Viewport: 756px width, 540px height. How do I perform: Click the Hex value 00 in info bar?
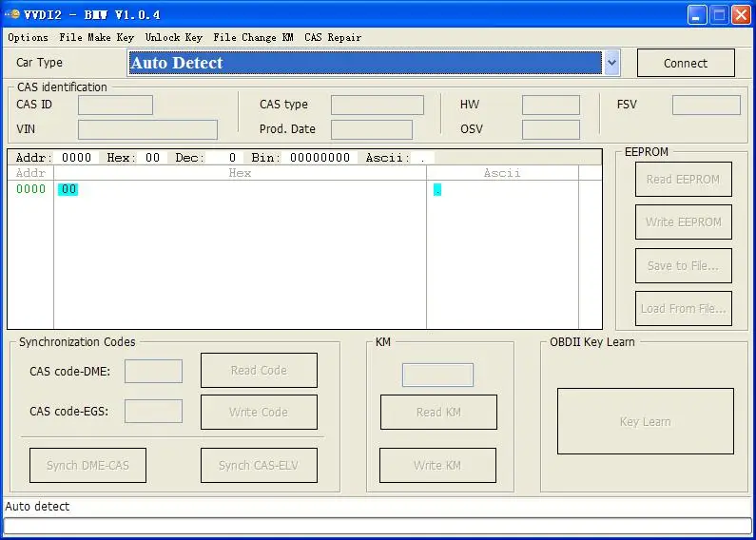pyautogui.click(x=152, y=158)
